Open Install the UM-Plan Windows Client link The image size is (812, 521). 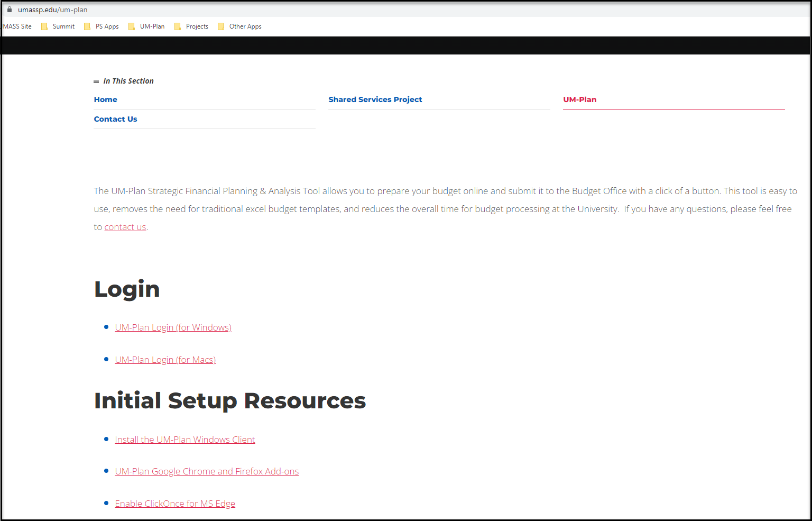(185, 440)
